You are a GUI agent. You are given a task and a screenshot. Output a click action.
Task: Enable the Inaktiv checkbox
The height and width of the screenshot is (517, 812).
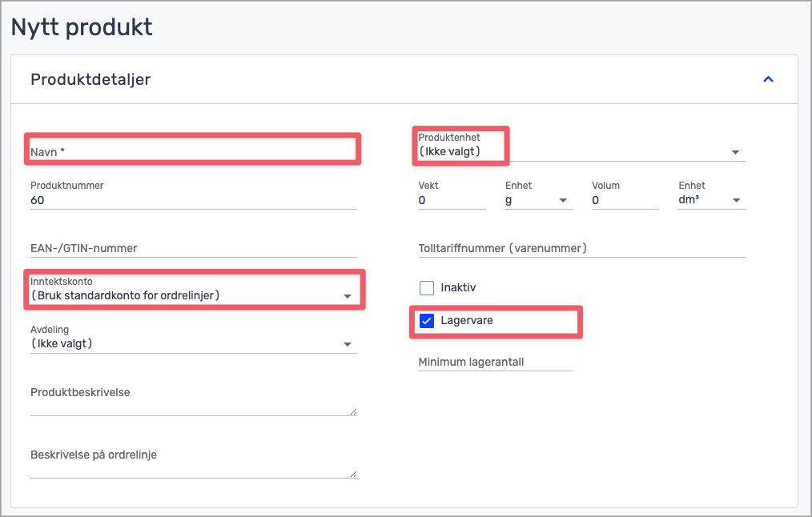click(x=427, y=287)
